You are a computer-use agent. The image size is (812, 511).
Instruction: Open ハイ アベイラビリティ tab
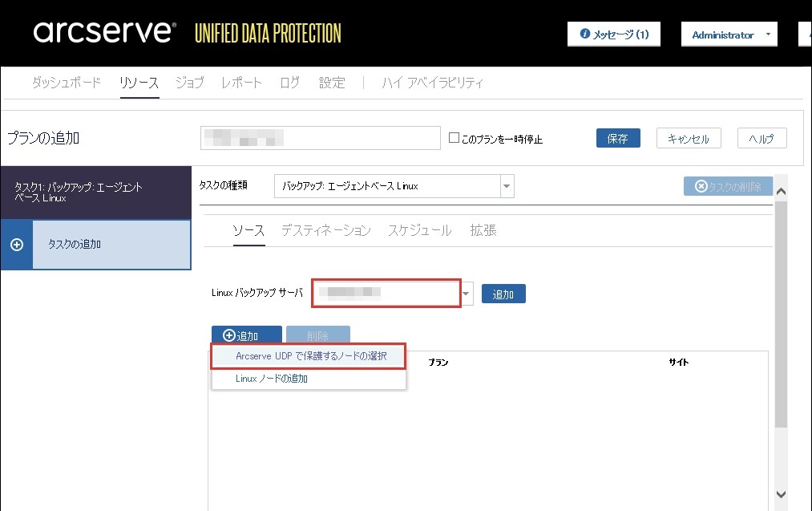click(x=432, y=83)
